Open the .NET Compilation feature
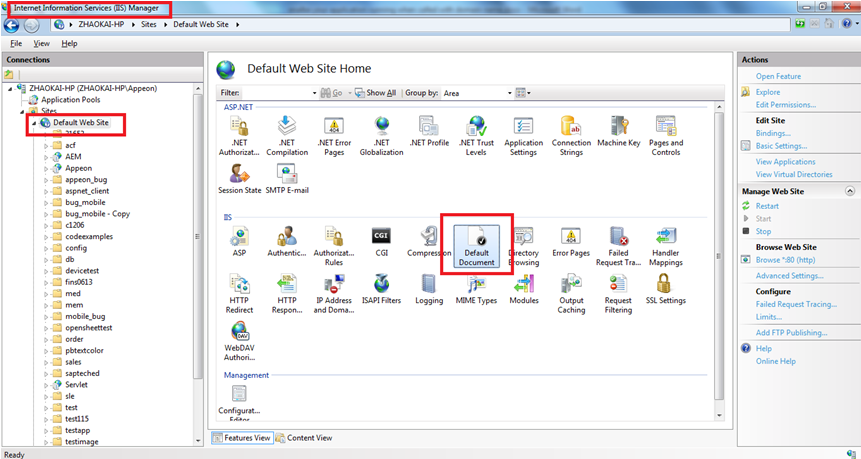Screen dimensions: 861x459 [287, 136]
